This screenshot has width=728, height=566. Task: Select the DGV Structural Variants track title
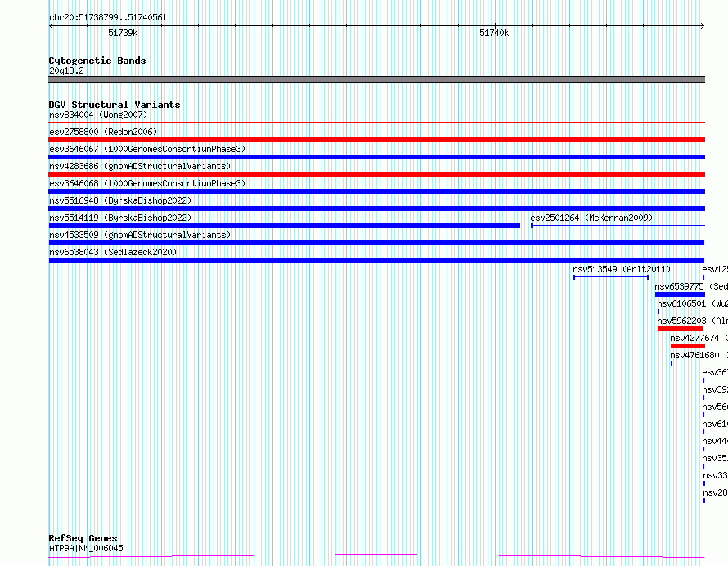tap(115, 105)
